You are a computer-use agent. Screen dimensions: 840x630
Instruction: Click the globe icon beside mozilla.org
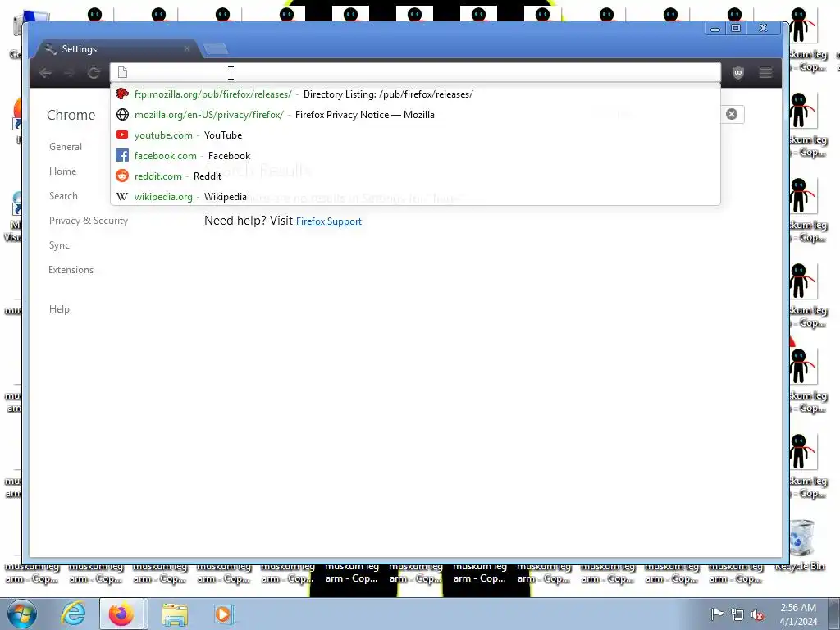(x=122, y=115)
